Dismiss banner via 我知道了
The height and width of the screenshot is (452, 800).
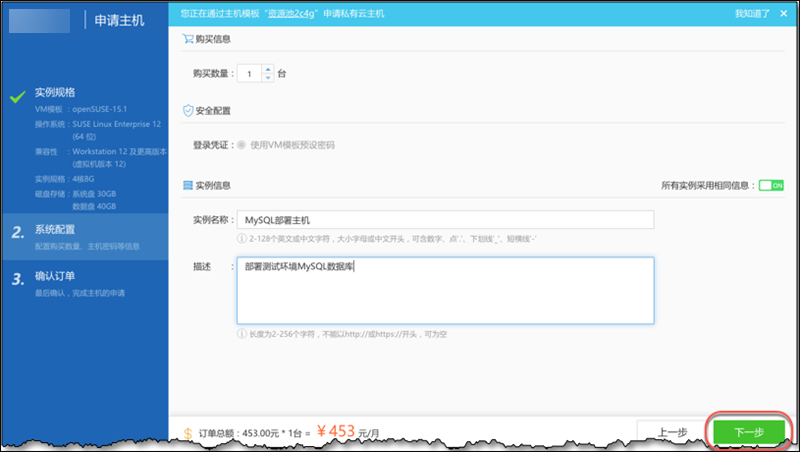coord(751,14)
